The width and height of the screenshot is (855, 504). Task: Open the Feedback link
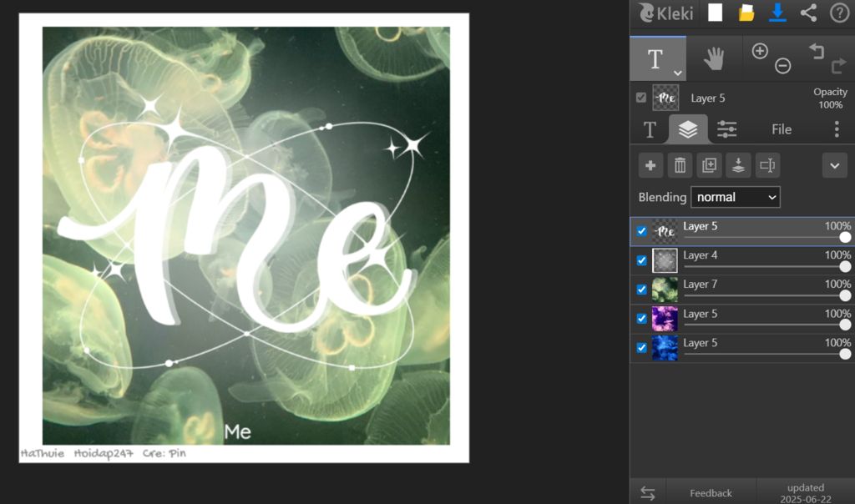pos(711,493)
